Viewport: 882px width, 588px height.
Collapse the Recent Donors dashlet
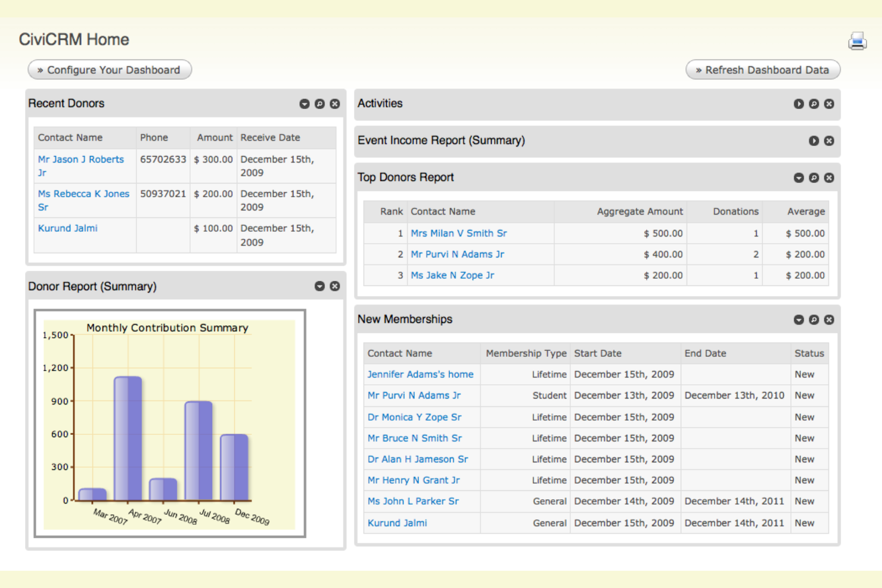[x=305, y=104]
